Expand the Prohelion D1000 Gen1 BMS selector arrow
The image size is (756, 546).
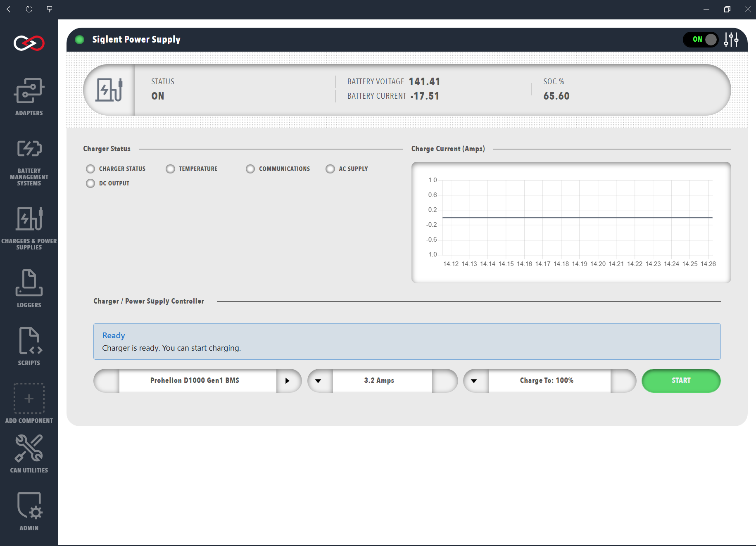coord(288,381)
